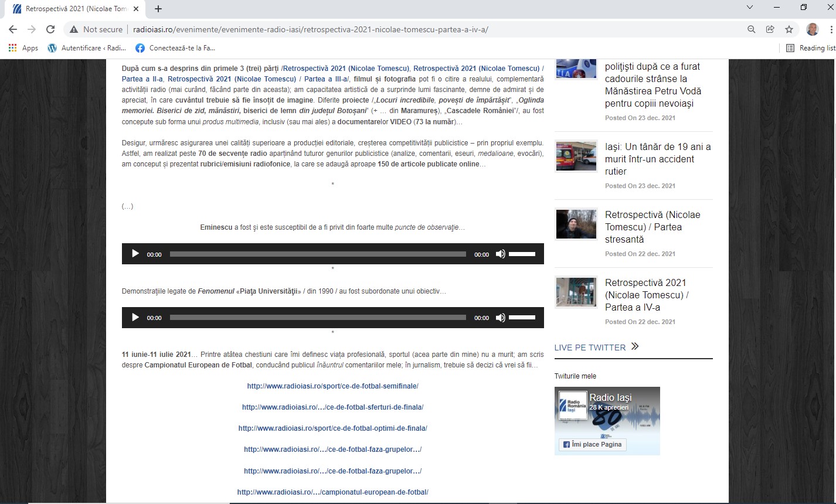Image resolution: width=836 pixels, height=504 pixels.
Task: Play the first audio clip about Eminescu
Action: (x=135, y=254)
